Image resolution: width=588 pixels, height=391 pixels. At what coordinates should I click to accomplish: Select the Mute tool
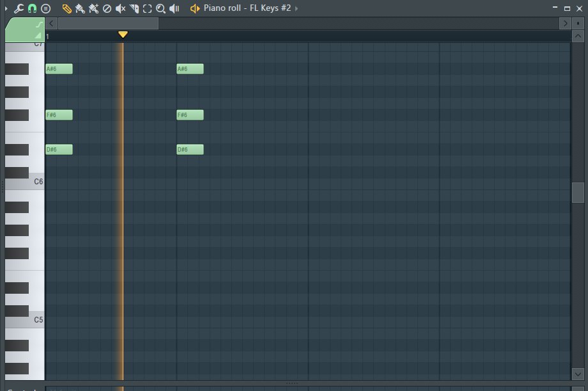point(120,8)
